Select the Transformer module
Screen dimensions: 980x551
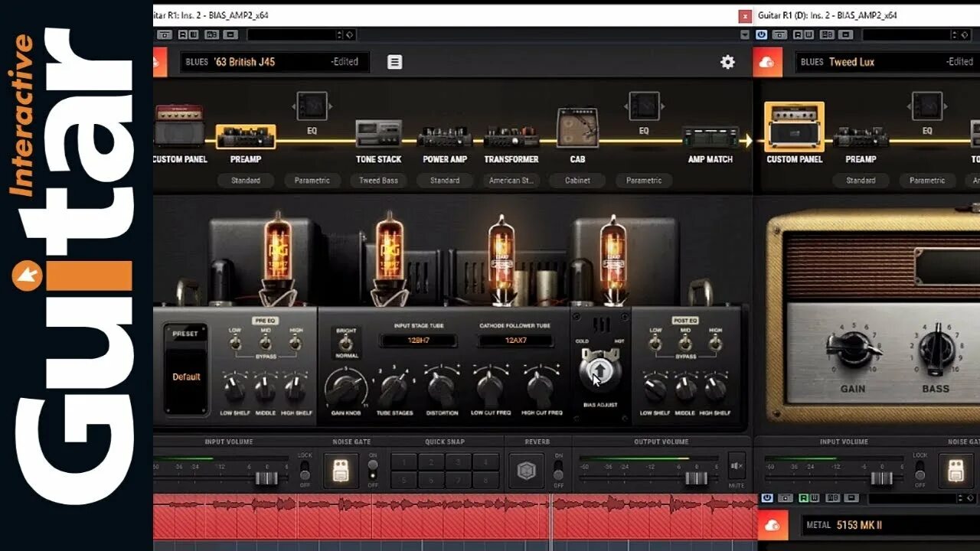(511, 138)
